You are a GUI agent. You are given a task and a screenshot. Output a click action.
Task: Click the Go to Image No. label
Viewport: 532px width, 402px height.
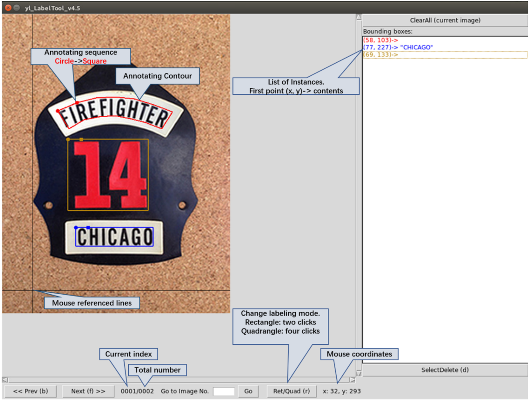185,391
